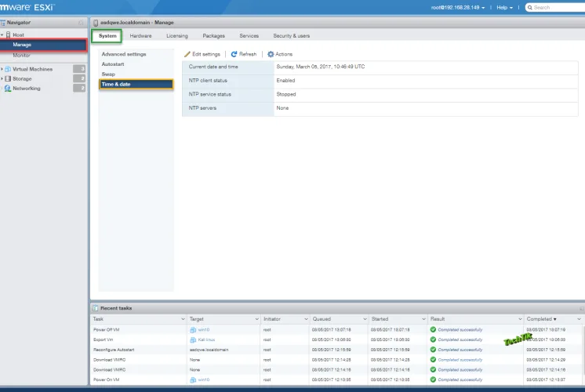585x392 pixels.
Task: Open the Kali linux target link
Action: click(x=206, y=339)
